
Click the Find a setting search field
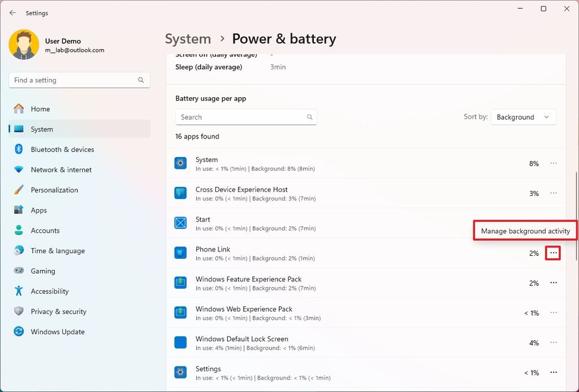click(x=79, y=80)
